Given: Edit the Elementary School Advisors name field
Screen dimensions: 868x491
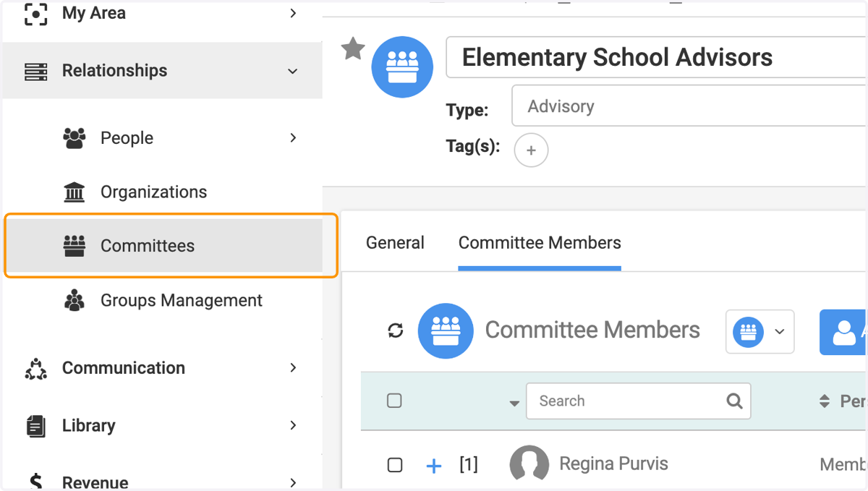Looking at the screenshot, I should (x=657, y=57).
